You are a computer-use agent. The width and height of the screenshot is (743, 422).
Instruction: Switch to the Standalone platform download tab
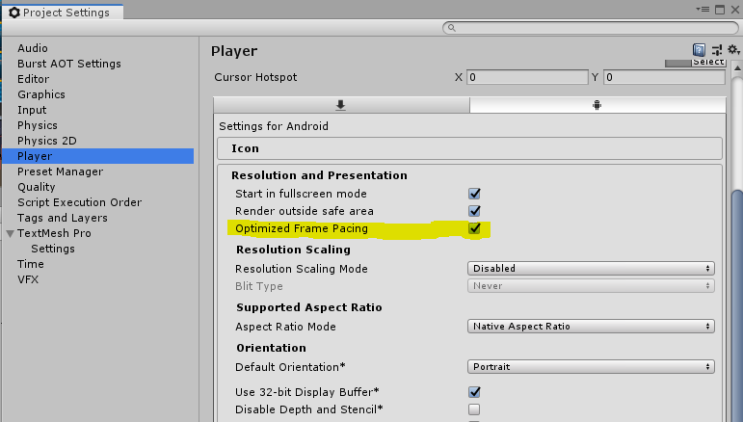click(x=341, y=105)
